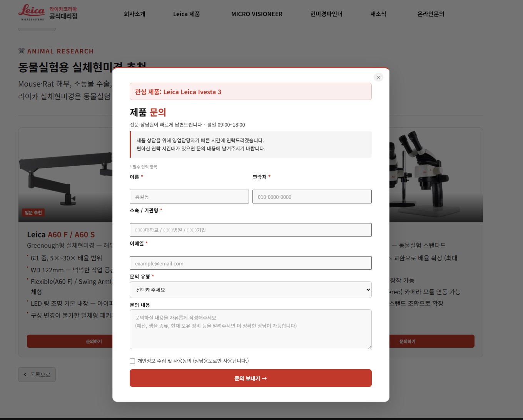Close the product inquiry modal
The width and height of the screenshot is (523, 420).
click(378, 77)
